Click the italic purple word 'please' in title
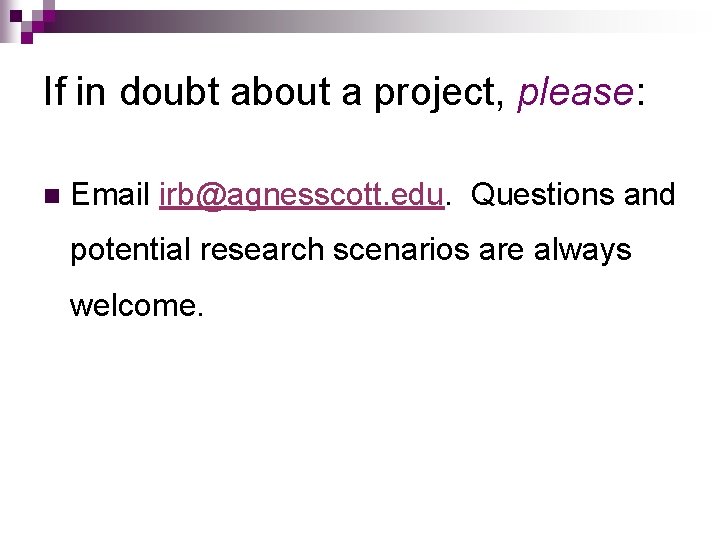This screenshot has height=540, width=720. 571,92
